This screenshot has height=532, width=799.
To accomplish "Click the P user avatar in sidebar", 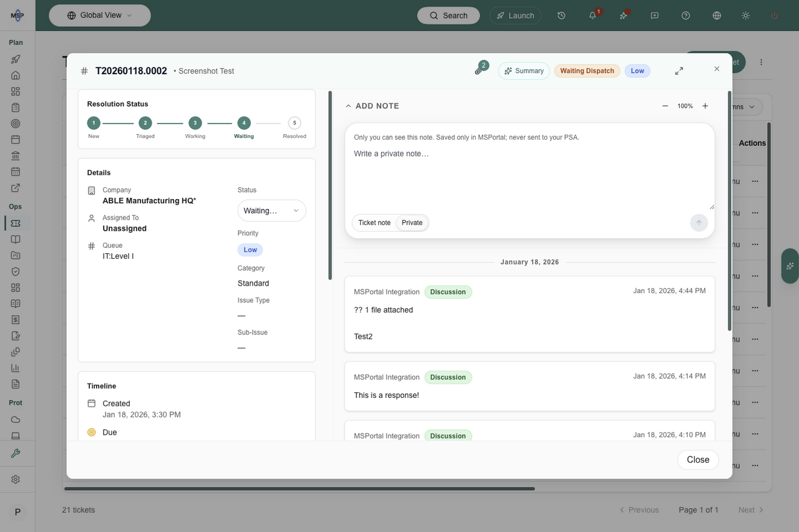I will [x=17, y=512].
